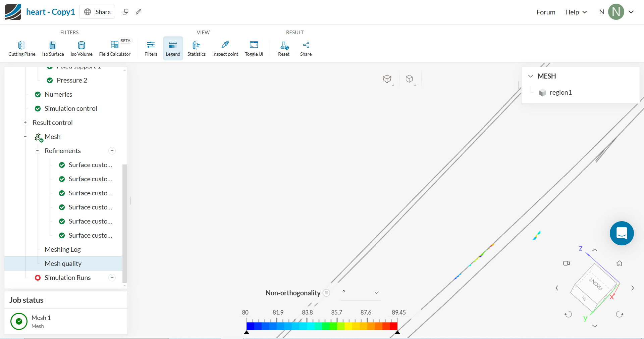644x339 pixels.
Task: Click the pencil edit project icon
Action: (x=139, y=12)
